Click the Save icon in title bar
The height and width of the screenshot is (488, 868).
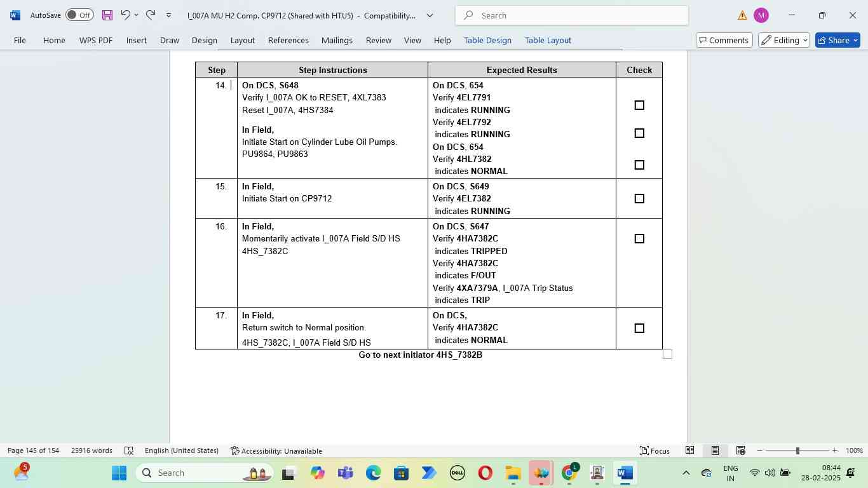pos(107,15)
